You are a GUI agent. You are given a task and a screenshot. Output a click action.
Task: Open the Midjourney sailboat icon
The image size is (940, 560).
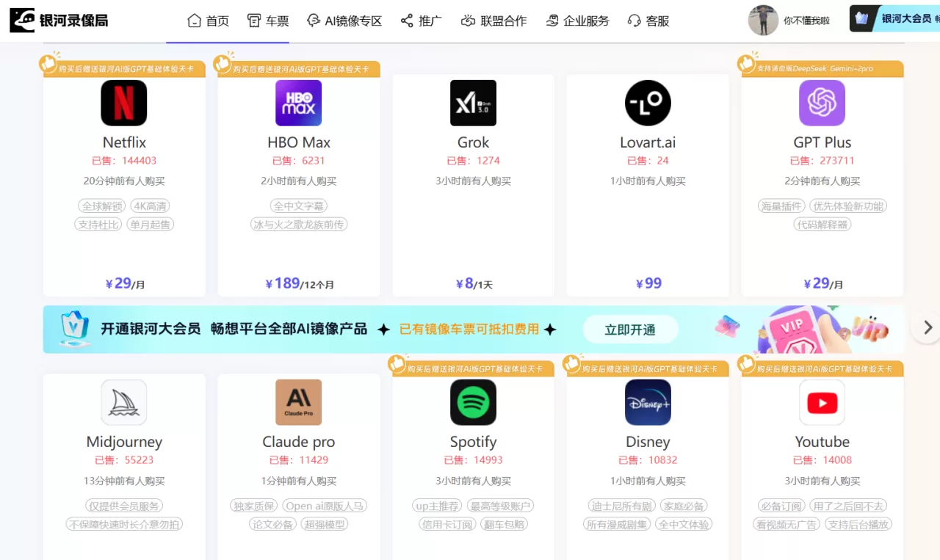pyautogui.click(x=124, y=402)
